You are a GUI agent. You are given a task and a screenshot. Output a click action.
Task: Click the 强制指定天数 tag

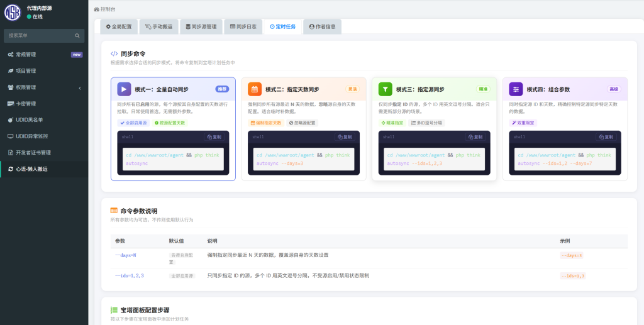tap(266, 123)
